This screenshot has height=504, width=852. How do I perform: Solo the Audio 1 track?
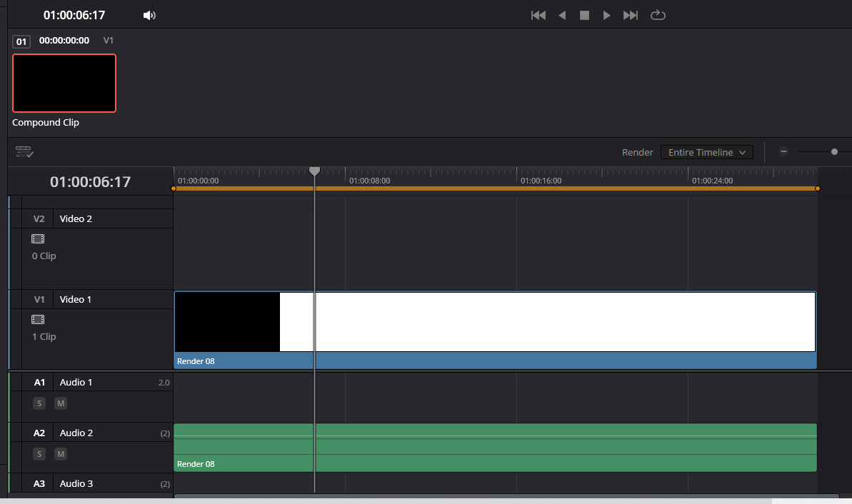pyautogui.click(x=39, y=403)
